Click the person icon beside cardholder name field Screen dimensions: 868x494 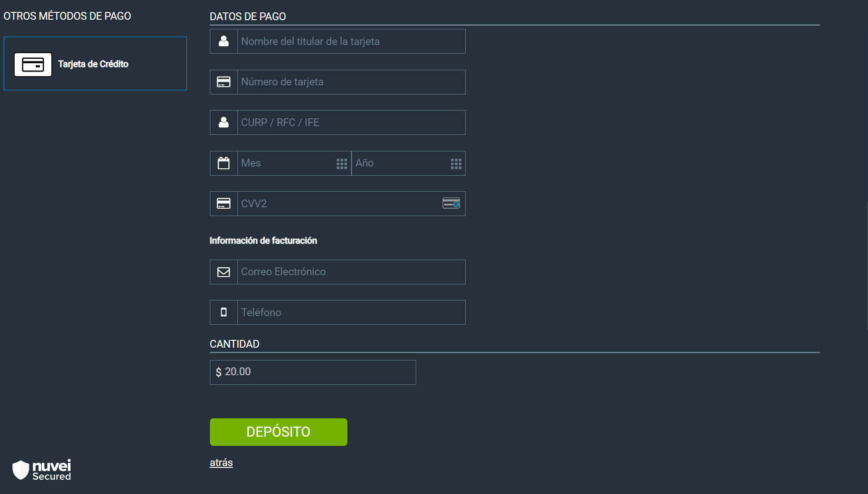point(224,41)
